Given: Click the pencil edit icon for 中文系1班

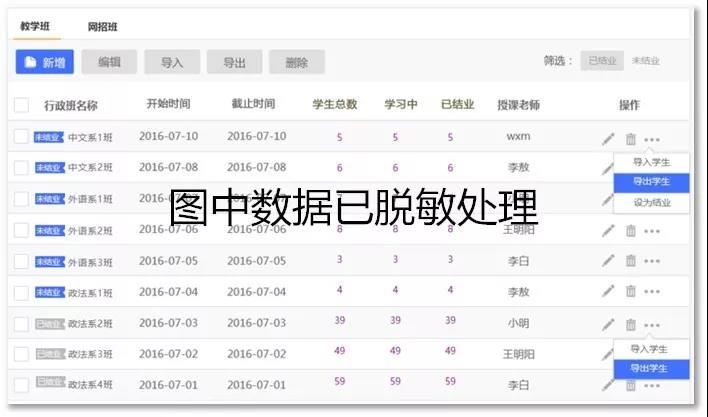Looking at the screenshot, I should click(x=608, y=139).
